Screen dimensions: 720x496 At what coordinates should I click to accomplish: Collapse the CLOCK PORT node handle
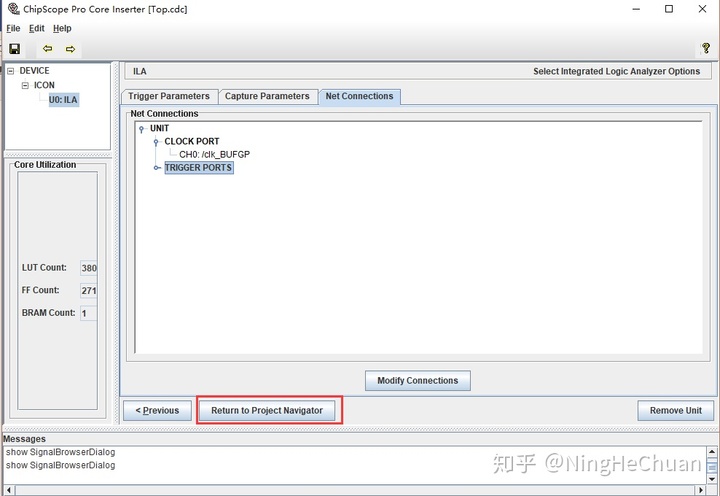[156, 142]
